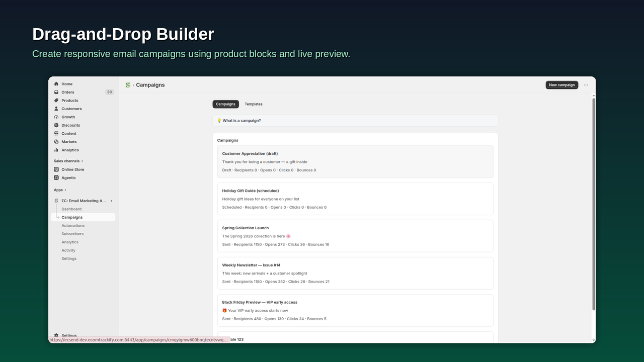Screen dimensions: 644x362
Task: Click the page vertical scrollbar thumb
Action: click(x=594, y=204)
